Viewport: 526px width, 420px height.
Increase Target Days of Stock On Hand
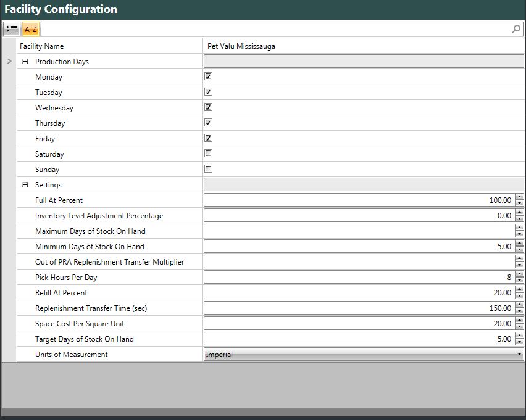519,336
